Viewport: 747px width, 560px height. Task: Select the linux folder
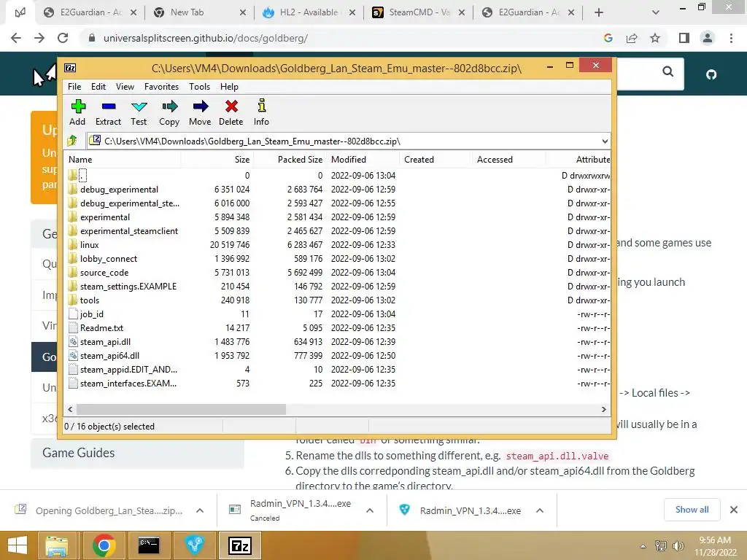89,245
